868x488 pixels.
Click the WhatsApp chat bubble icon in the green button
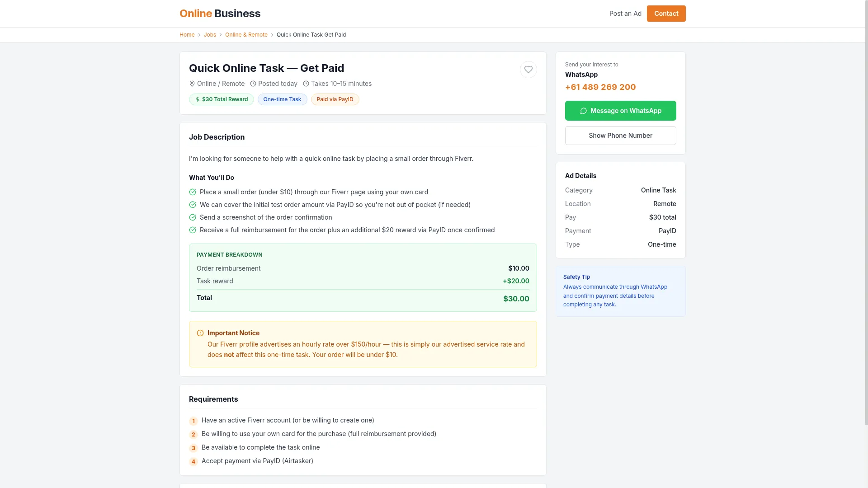tap(584, 111)
